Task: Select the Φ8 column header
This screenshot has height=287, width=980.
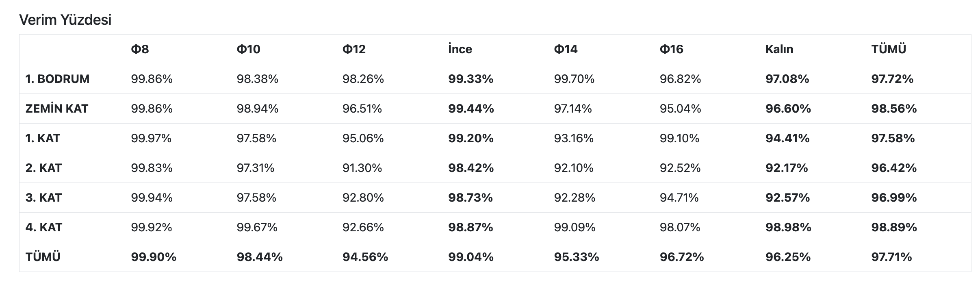Action: 140,49
